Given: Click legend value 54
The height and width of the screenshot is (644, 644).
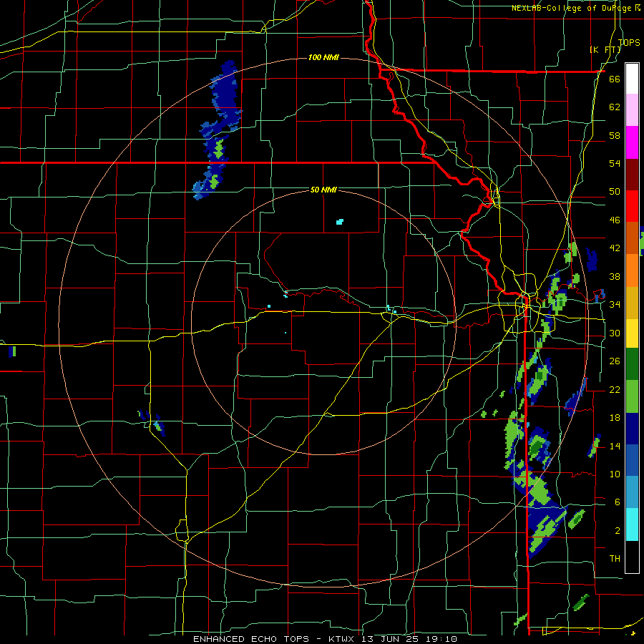Looking at the screenshot, I should 615,163.
